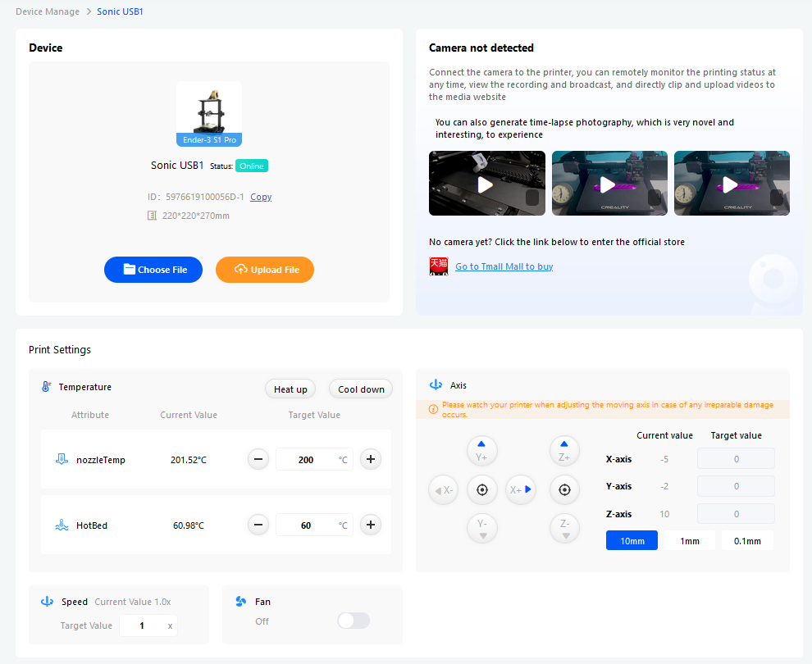Toggle the Fan switch on
Screen dimensions: 812x664
pos(354,621)
